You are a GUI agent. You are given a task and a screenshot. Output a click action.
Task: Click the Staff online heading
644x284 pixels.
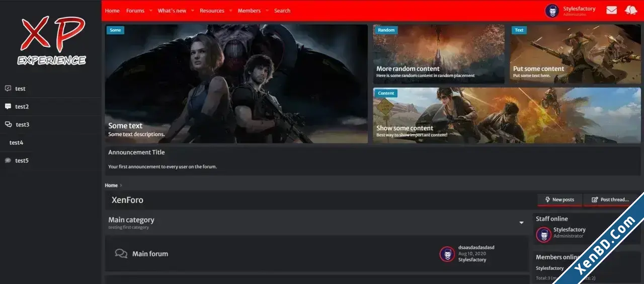click(x=552, y=219)
